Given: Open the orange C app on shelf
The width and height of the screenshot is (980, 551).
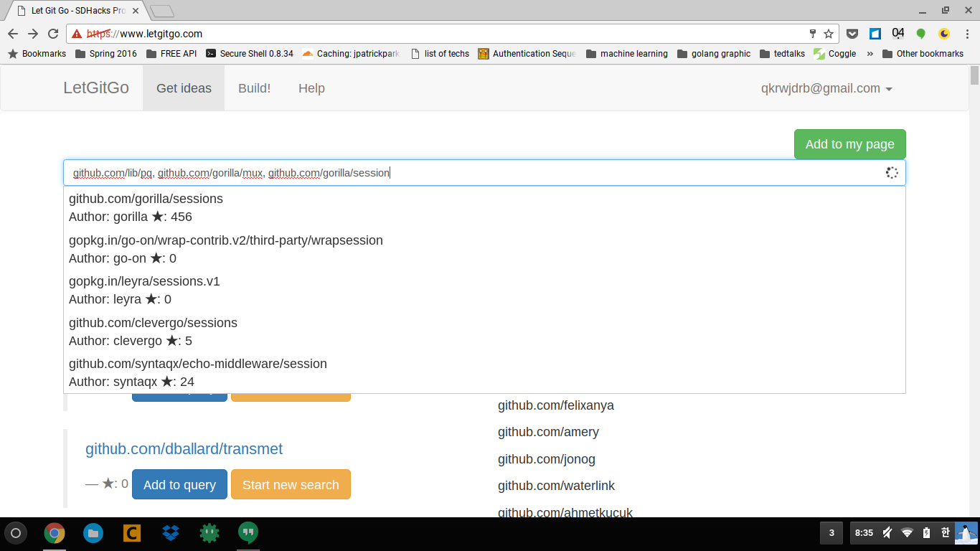Looking at the screenshot, I should [132, 533].
